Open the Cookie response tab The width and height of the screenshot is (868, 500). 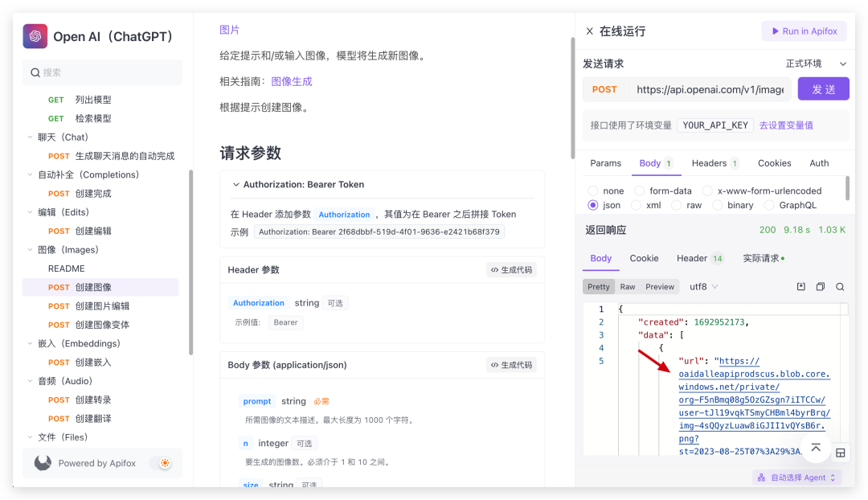pos(644,258)
